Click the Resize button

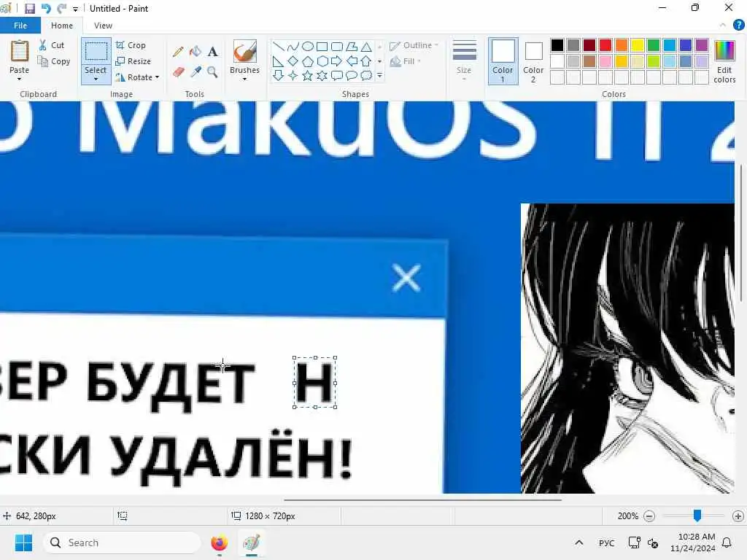pyautogui.click(x=133, y=61)
